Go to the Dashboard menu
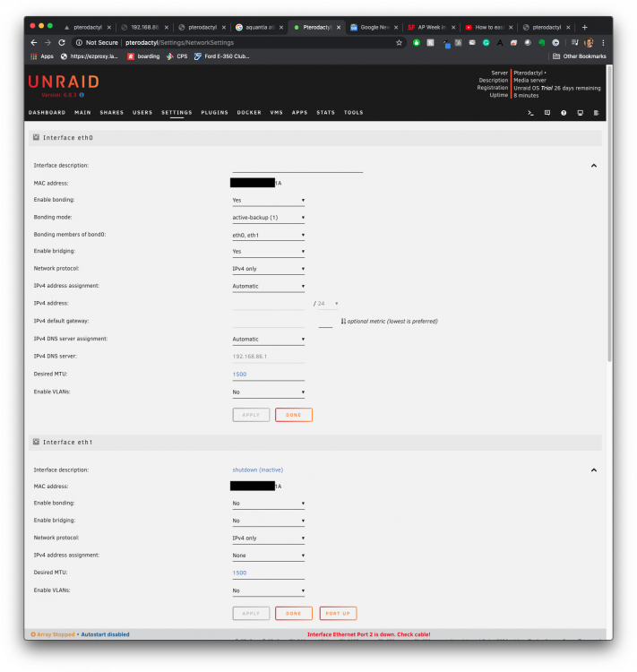Viewport: 637px width, 672px height. pyautogui.click(x=47, y=113)
